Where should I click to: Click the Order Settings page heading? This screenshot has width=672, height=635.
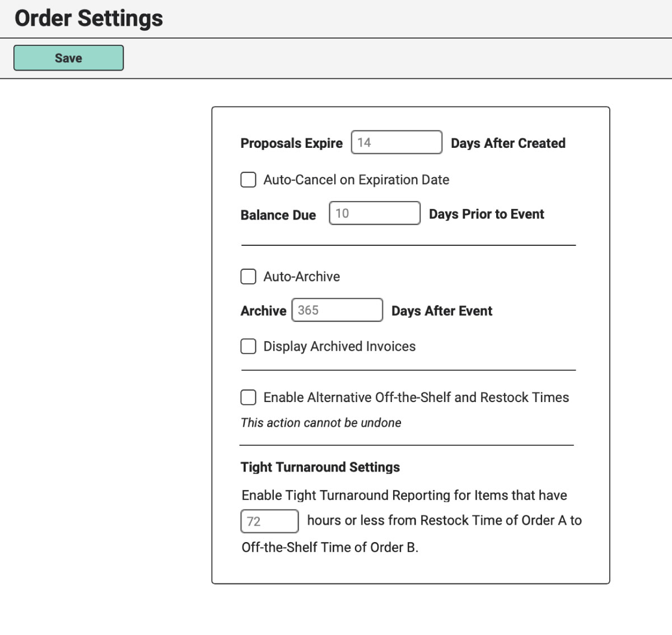89,18
